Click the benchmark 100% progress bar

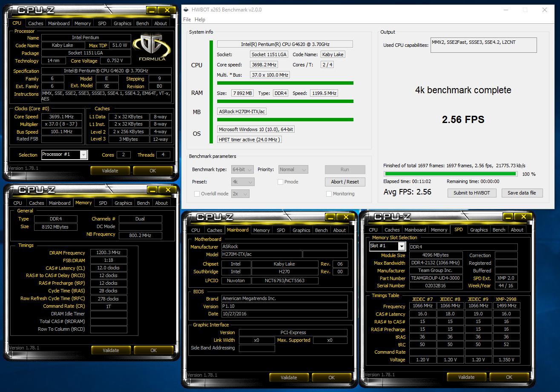pos(451,174)
